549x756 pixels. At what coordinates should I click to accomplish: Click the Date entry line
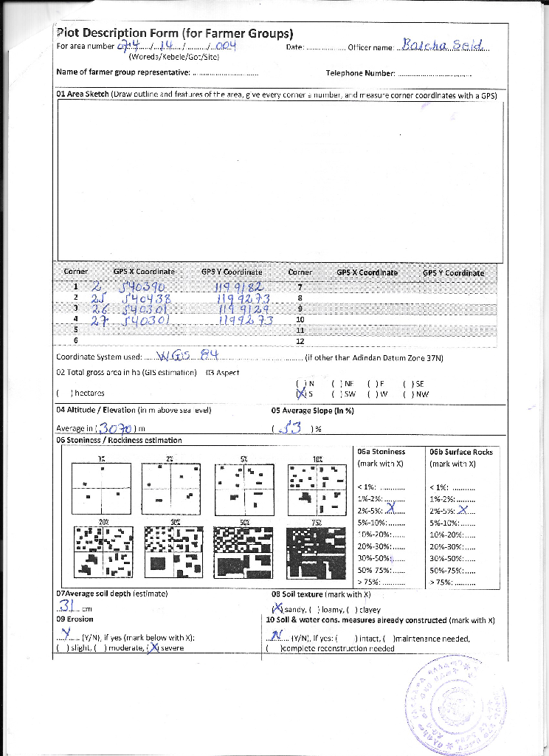(325, 48)
